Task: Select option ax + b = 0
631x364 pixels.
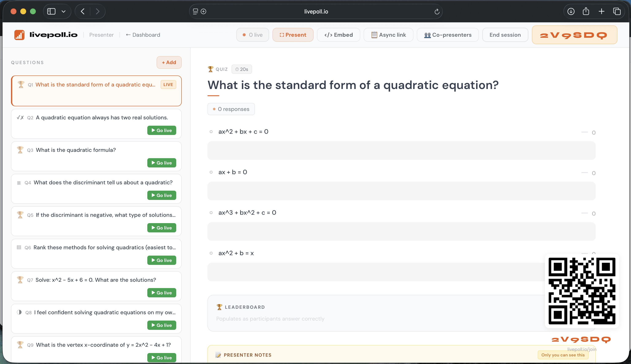Action: [x=233, y=172]
